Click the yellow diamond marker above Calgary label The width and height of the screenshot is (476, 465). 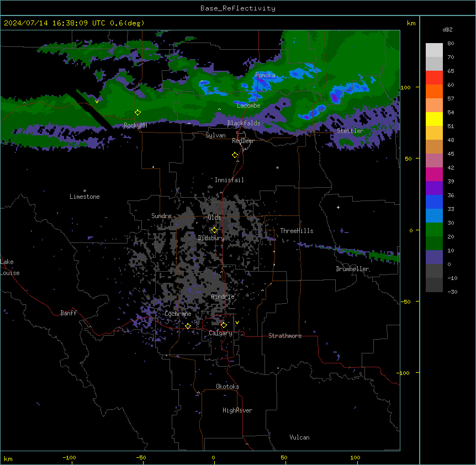point(224,325)
